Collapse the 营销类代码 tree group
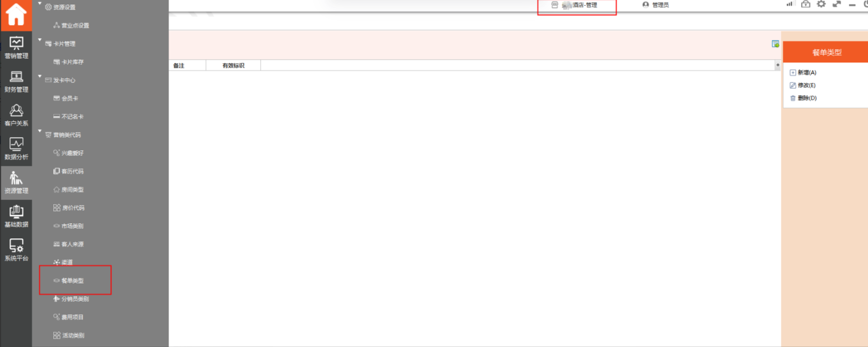 pyautogui.click(x=40, y=131)
